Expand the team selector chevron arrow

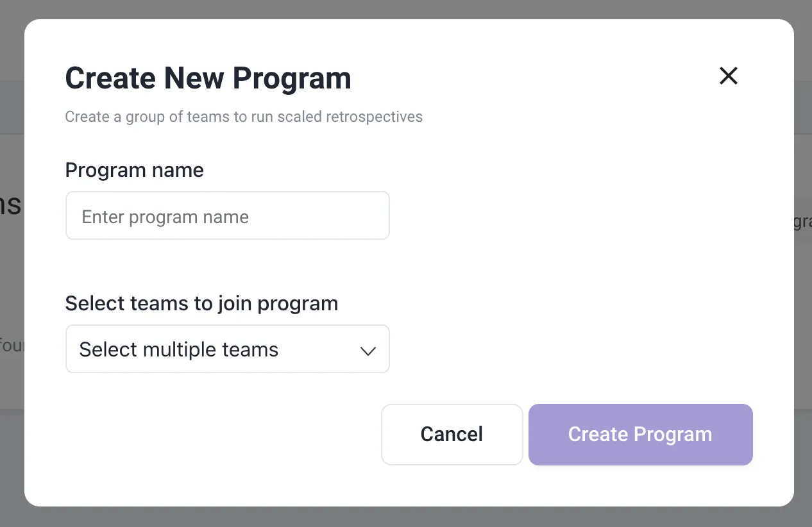(x=368, y=351)
